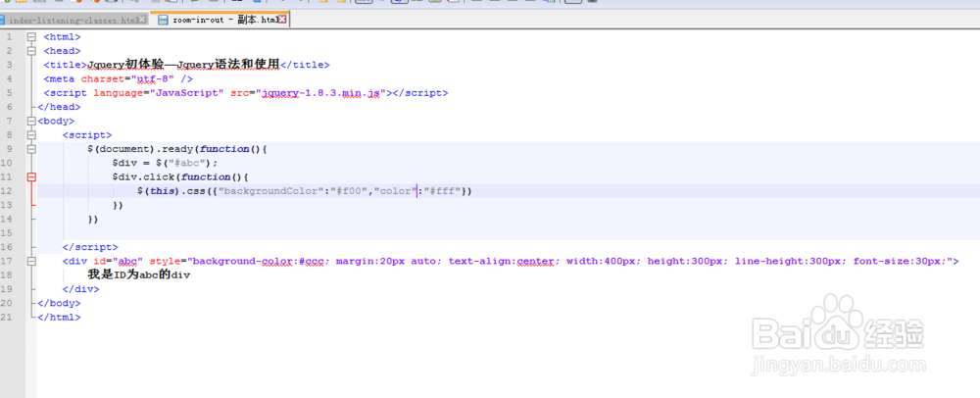
Task: Click the </div> closing tag on line 19
Action: pos(80,289)
